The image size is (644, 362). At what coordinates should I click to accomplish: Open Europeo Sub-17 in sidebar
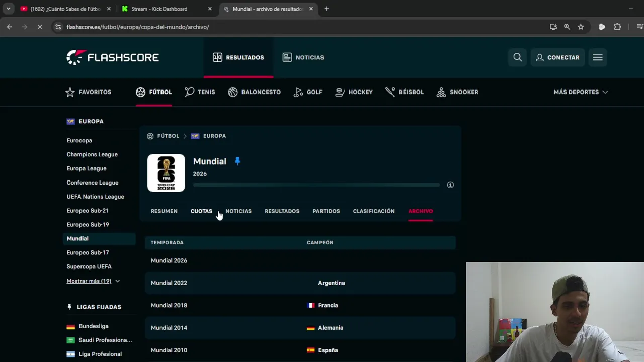pyautogui.click(x=88, y=253)
